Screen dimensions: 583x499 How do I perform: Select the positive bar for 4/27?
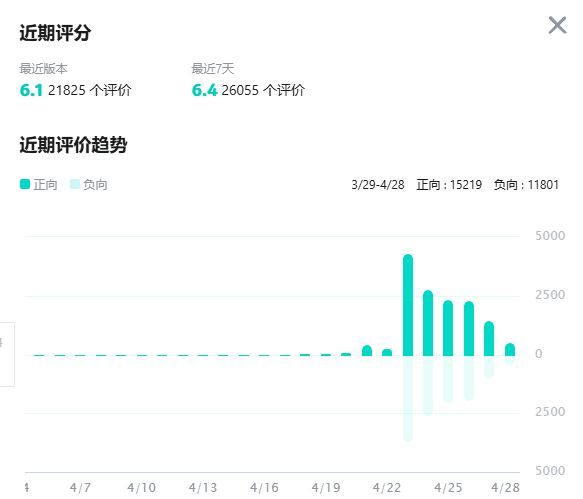(489, 339)
